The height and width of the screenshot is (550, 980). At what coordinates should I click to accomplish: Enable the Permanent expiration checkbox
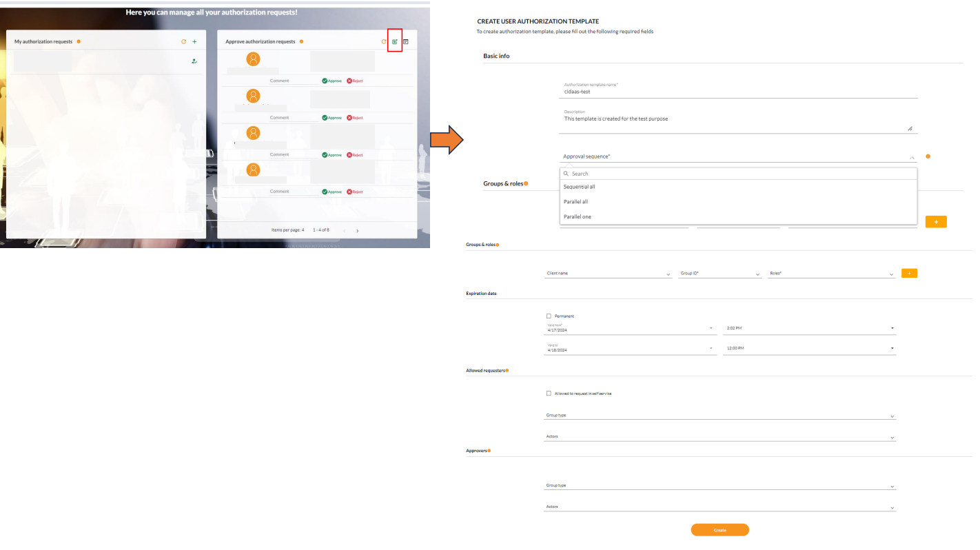point(549,316)
